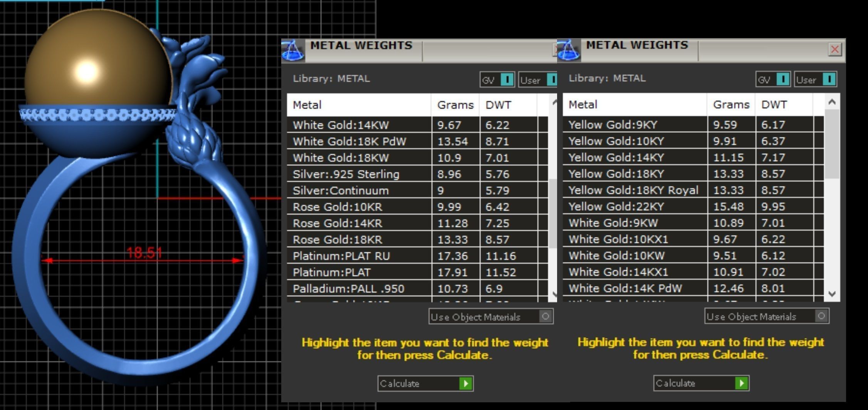
Task: Sort by DWT column in left window
Action: 509,105
